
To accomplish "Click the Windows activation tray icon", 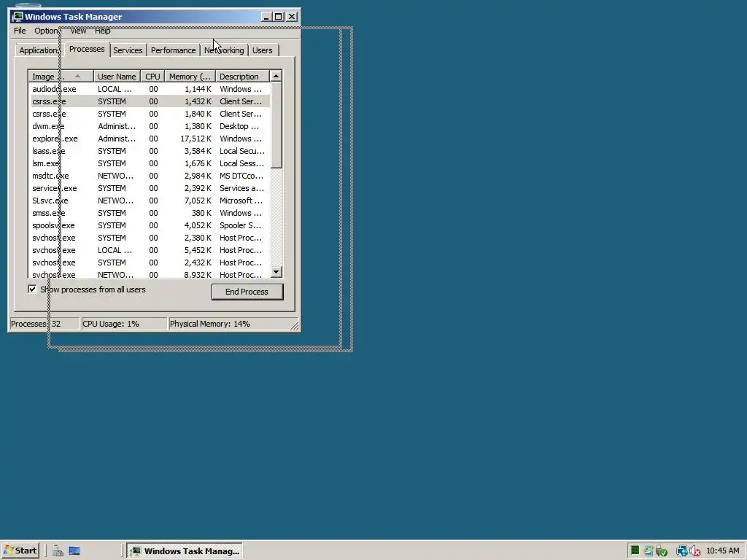I will [649, 551].
